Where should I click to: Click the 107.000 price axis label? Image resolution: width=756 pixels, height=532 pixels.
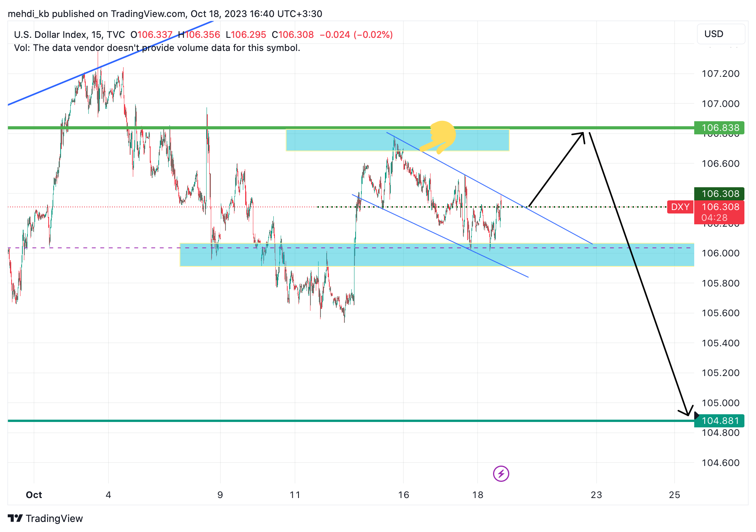point(720,104)
